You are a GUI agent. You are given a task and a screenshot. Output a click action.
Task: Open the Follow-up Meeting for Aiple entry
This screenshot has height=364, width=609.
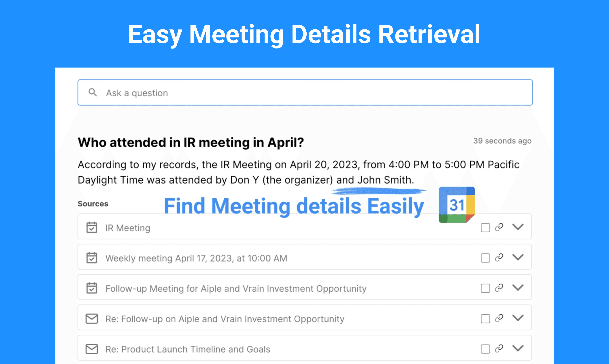point(304,287)
